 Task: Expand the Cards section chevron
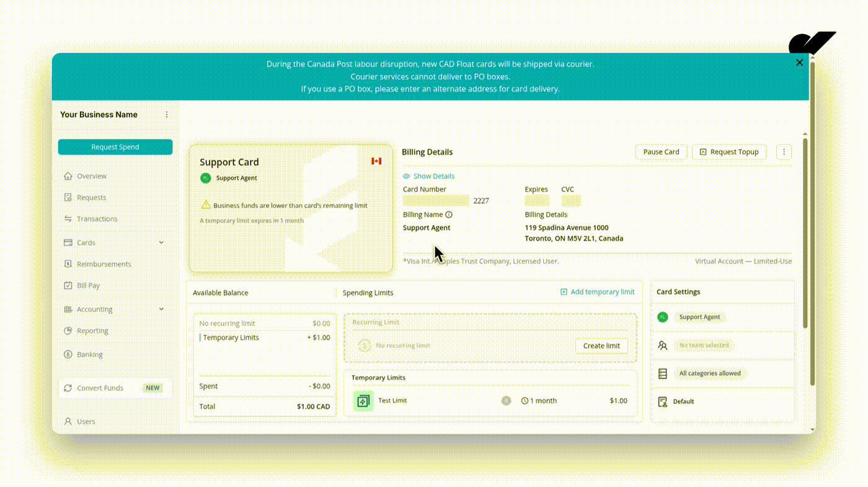tap(161, 243)
